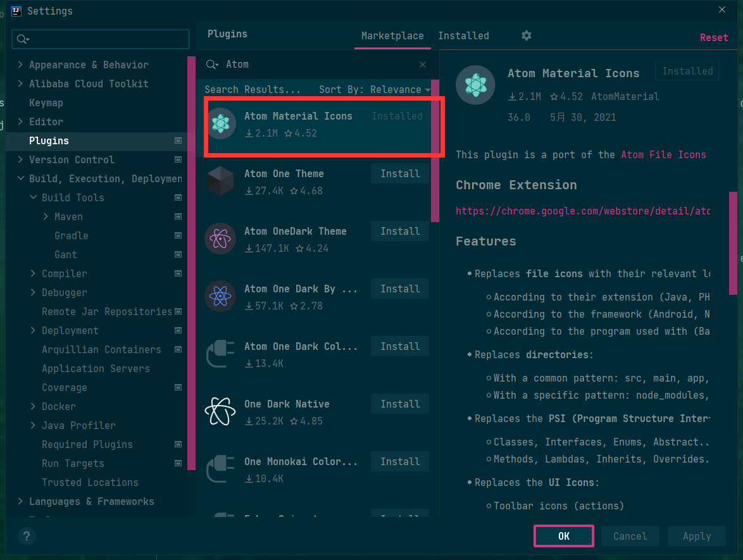Screen dimensions: 743x560
Task: Click the One Monokai Color... plug icon
Action: point(220,469)
